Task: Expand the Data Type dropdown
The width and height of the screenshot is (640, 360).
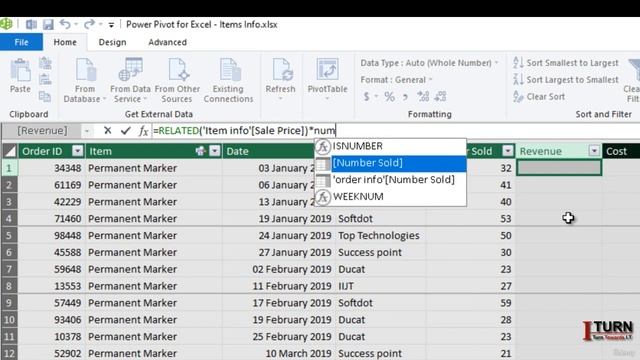Action: (x=497, y=63)
